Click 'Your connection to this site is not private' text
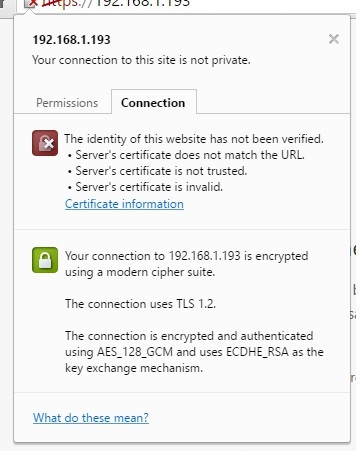 [141, 60]
